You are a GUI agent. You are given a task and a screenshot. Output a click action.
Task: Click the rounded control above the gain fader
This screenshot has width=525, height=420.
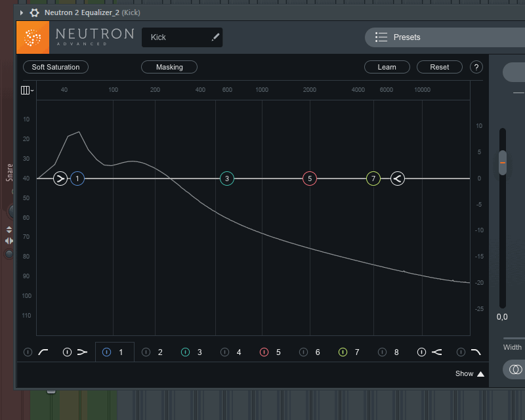tap(514, 72)
